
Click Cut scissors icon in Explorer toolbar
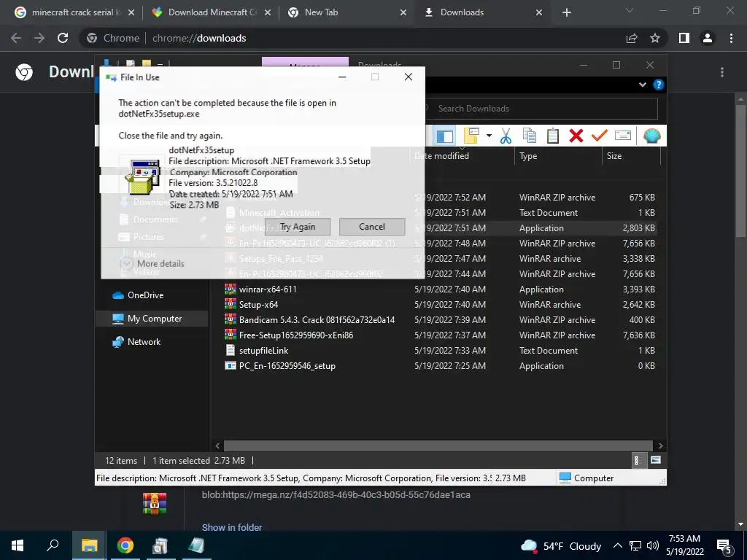point(506,136)
